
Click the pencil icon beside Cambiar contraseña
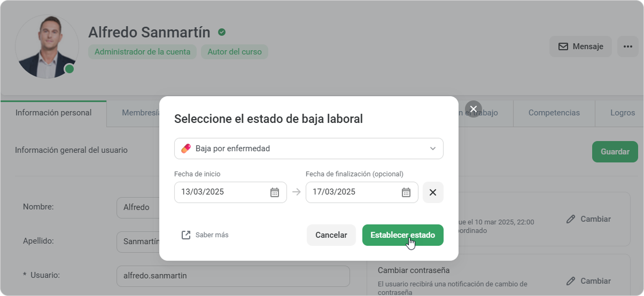pyautogui.click(x=571, y=281)
